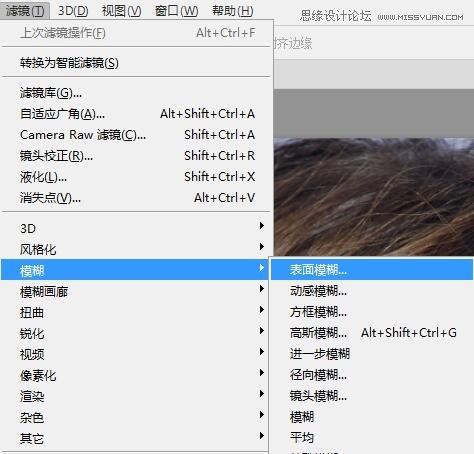Apply 高斯模糊... Gaussian blur
The height and width of the screenshot is (454, 474).
point(372,333)
